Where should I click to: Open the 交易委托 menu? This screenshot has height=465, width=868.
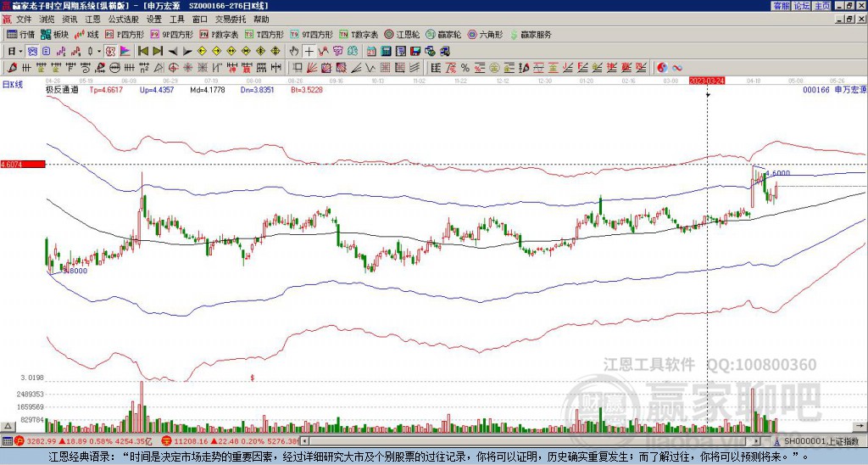pyautogui.click(x=231, y=20)
